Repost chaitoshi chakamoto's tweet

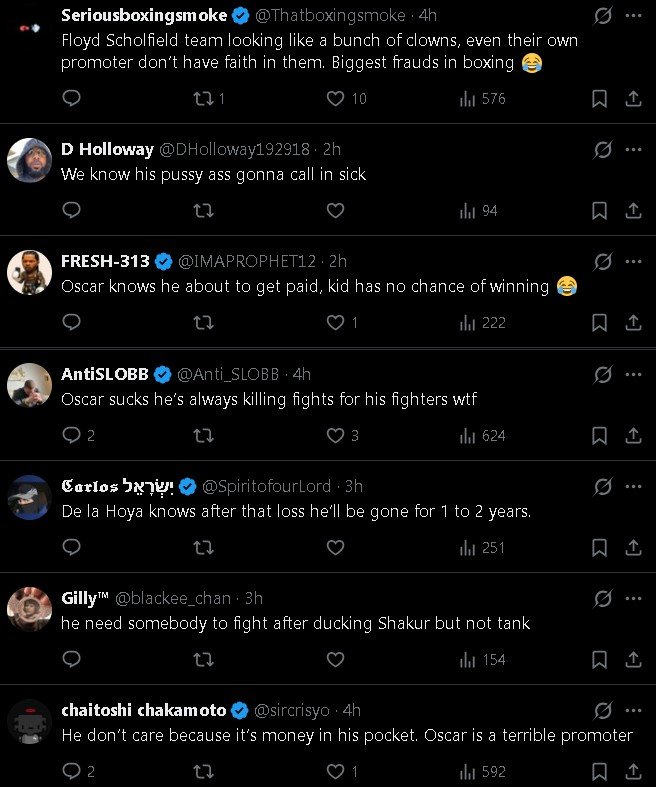(203, 772)
